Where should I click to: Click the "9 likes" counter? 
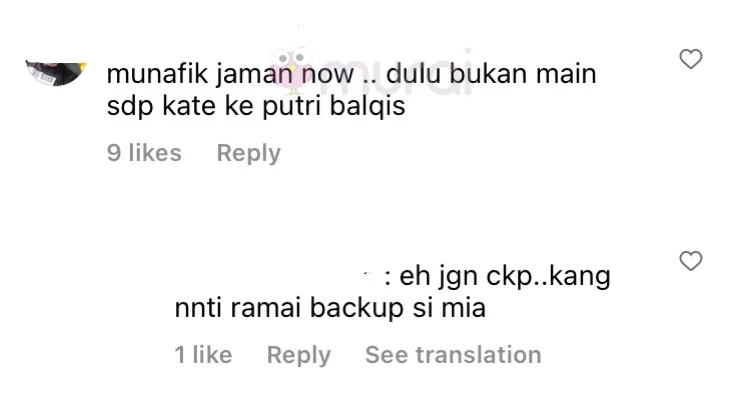144,153
